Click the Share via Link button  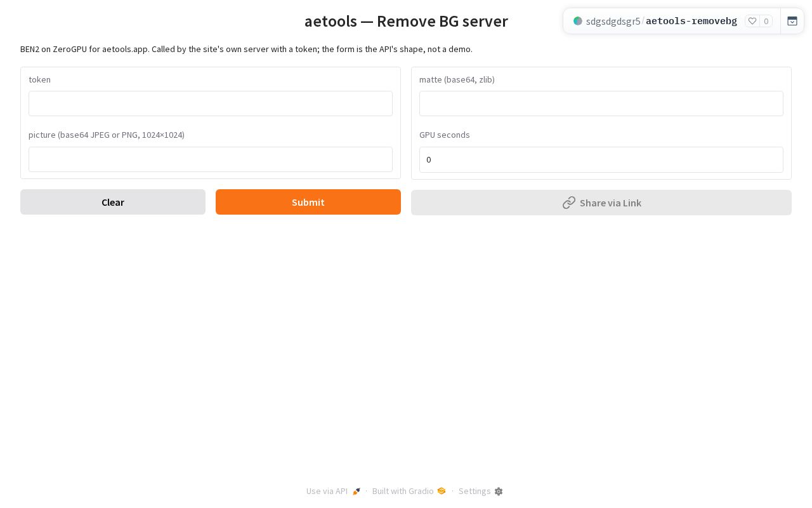tap(601, 203)
